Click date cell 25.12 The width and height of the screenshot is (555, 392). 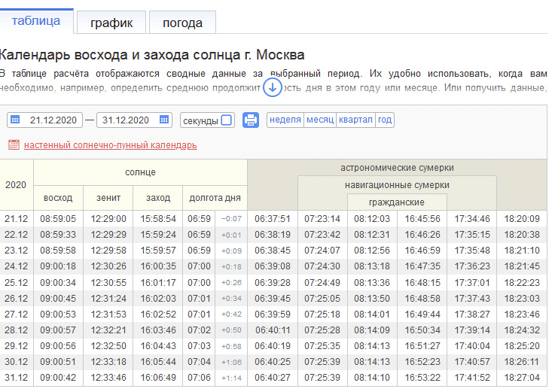(x=17, y=283)
